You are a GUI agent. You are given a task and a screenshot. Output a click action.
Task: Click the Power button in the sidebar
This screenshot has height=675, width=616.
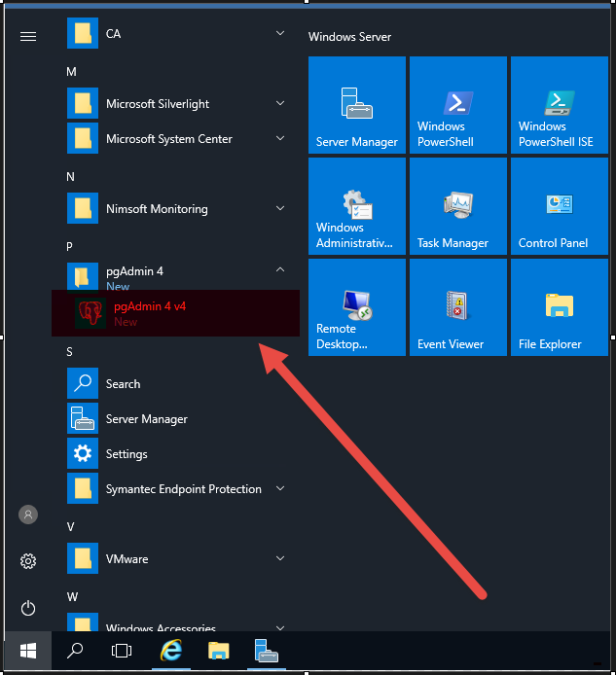click(x=28, y=608)
